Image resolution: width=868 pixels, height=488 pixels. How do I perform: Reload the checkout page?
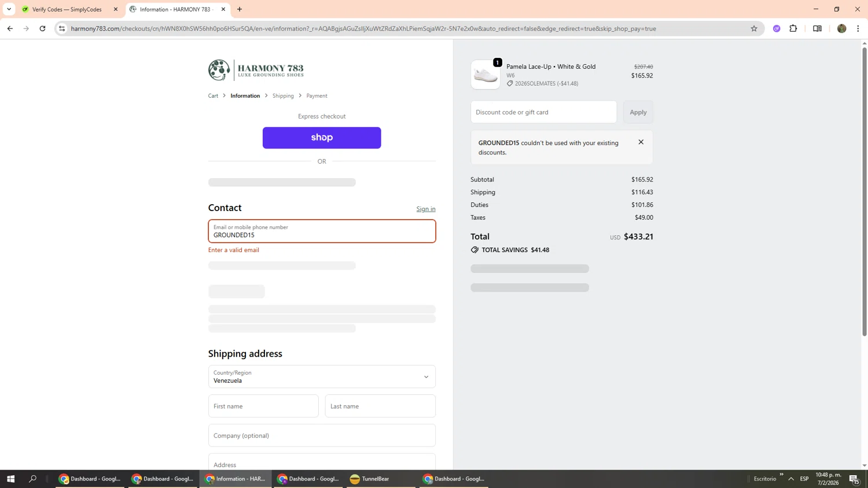42,28
